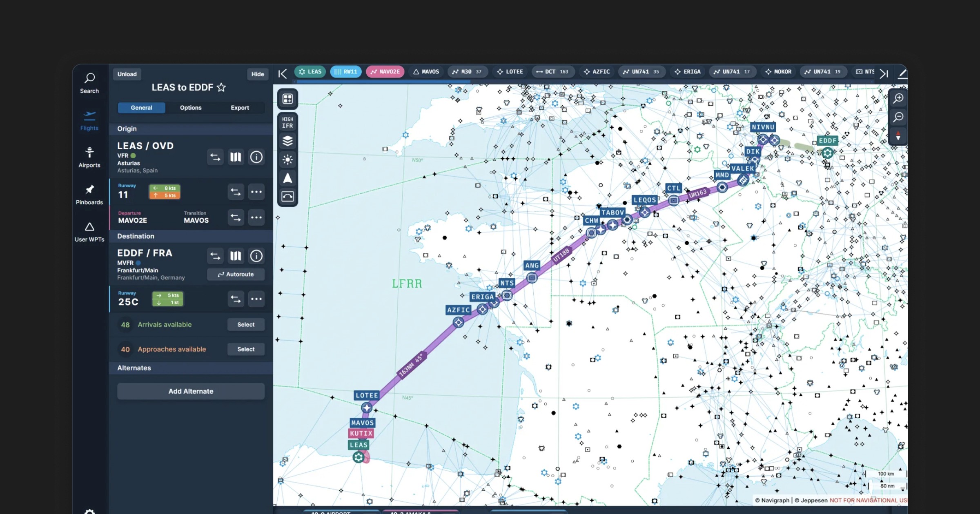Click the Add Alternate button

(191, 391)
